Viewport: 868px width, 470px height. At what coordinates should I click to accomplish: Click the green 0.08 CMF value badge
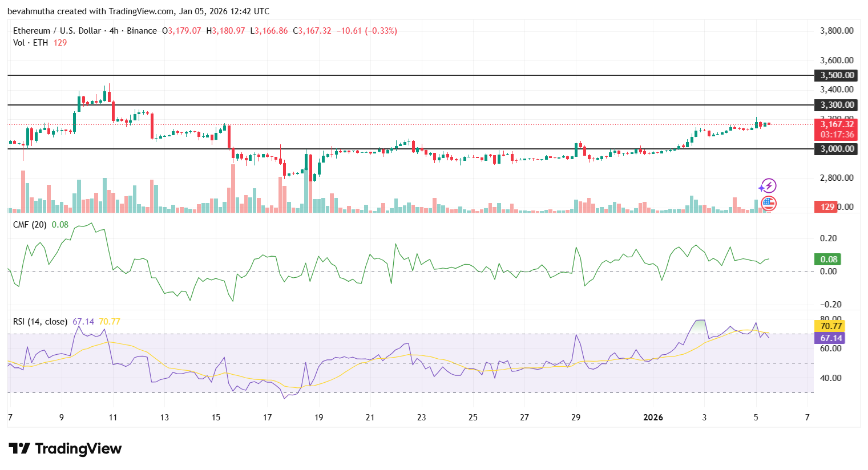(x=827, y=259)
